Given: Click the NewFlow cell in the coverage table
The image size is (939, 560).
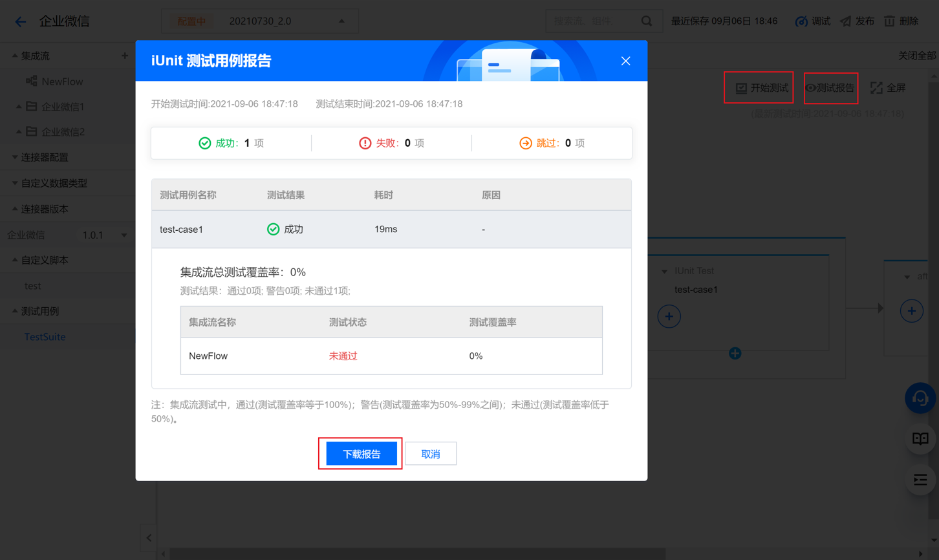Looking at the screenshot, I should tap(208, 356).
